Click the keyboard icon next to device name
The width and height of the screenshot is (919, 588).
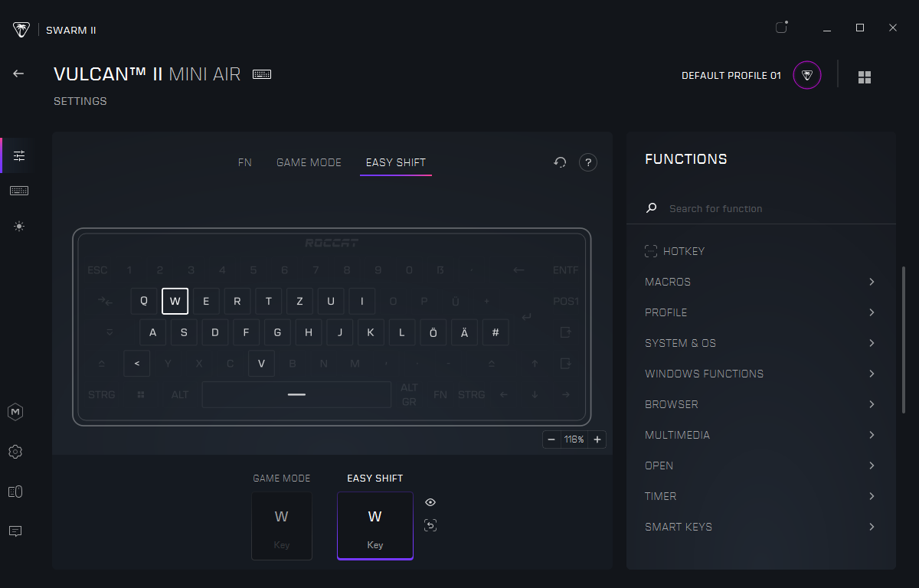262,74
